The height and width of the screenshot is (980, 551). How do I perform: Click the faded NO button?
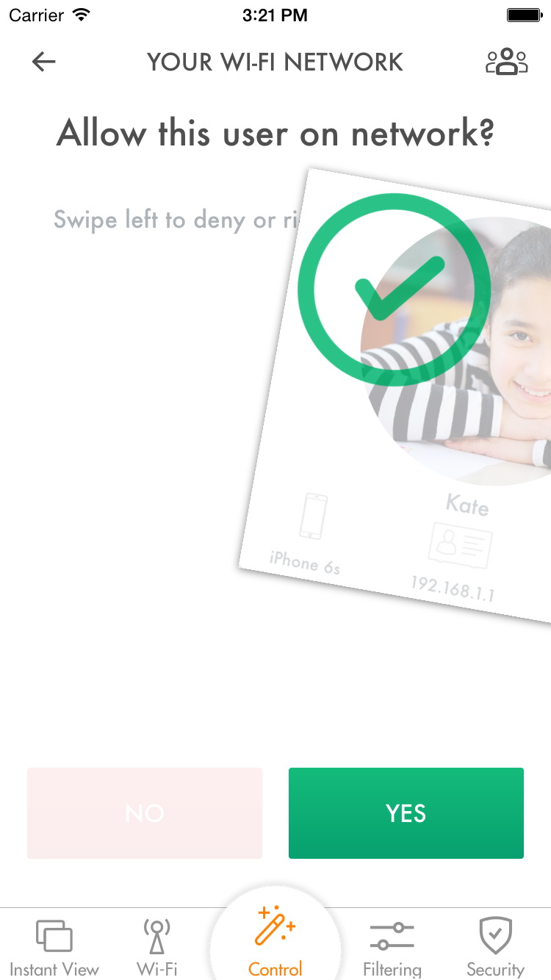pos(145,813)
